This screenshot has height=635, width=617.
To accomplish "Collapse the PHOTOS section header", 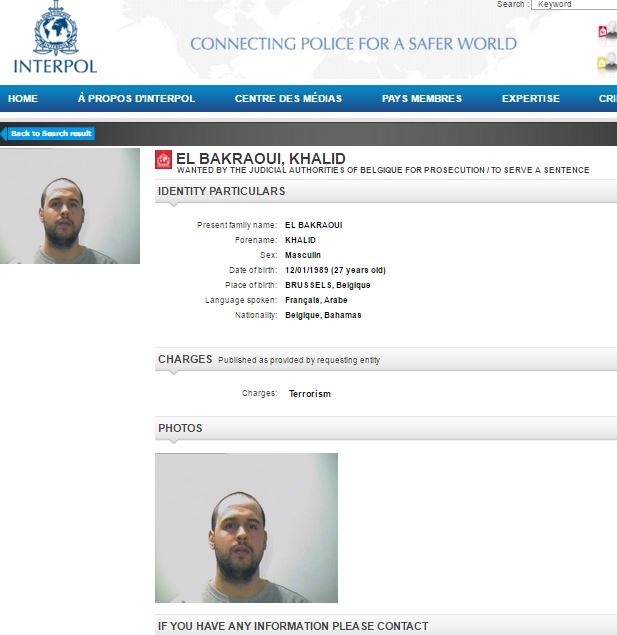I will tap(386, 428).
